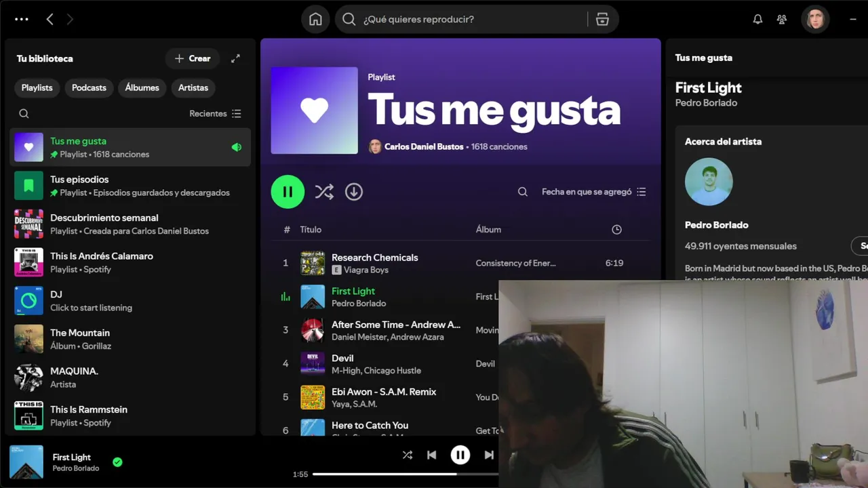The width and height of the screenshot is (868, 488).
Task: Filter library by Podcasts
Action: pos(89,87)
